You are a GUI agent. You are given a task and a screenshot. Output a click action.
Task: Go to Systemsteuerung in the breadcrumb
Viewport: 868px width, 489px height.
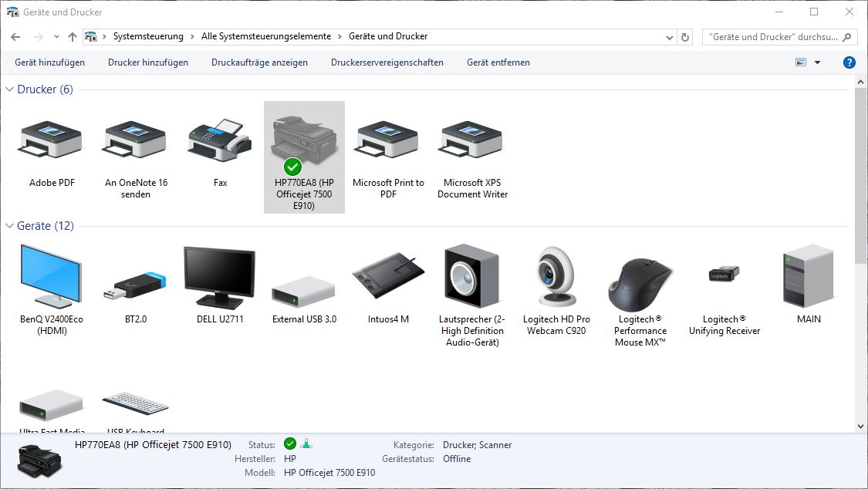pyautogui.click(x=148, y=36)
